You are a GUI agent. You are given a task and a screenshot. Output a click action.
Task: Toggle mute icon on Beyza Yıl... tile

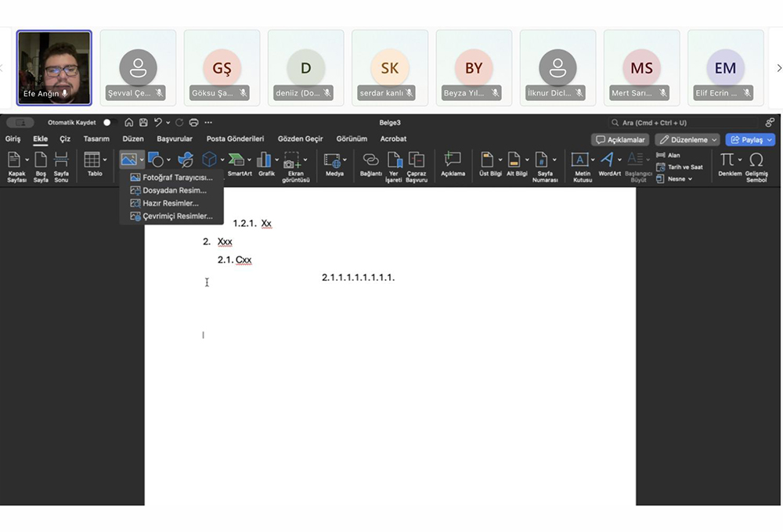[495, 93]
